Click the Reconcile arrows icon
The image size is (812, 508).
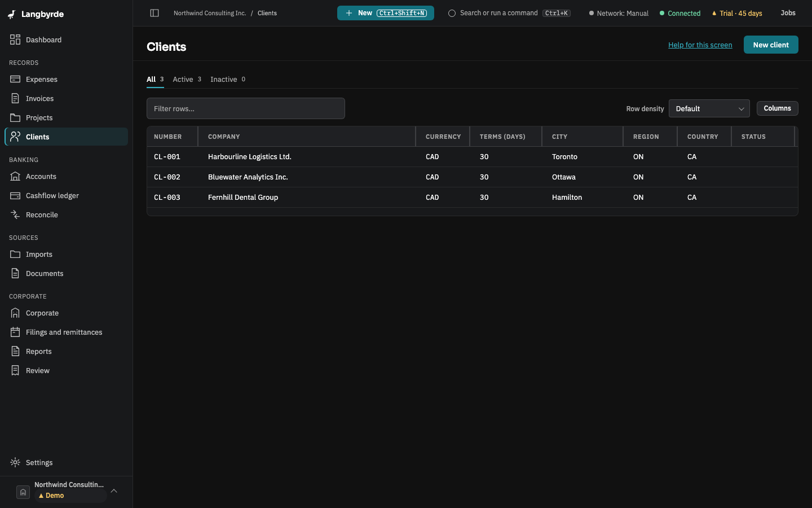15,214
